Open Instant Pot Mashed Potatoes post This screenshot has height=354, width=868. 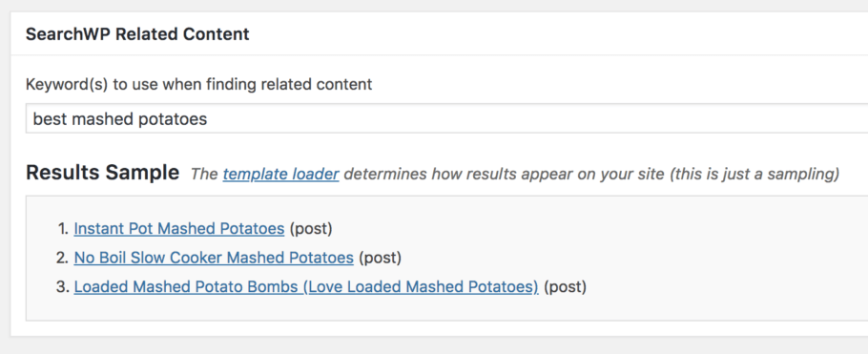click(178, 228)
